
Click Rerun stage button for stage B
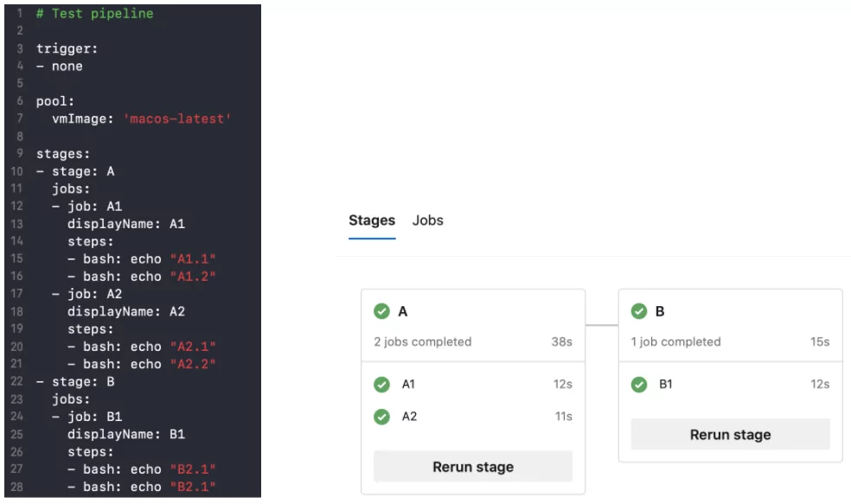coord(730,435)
